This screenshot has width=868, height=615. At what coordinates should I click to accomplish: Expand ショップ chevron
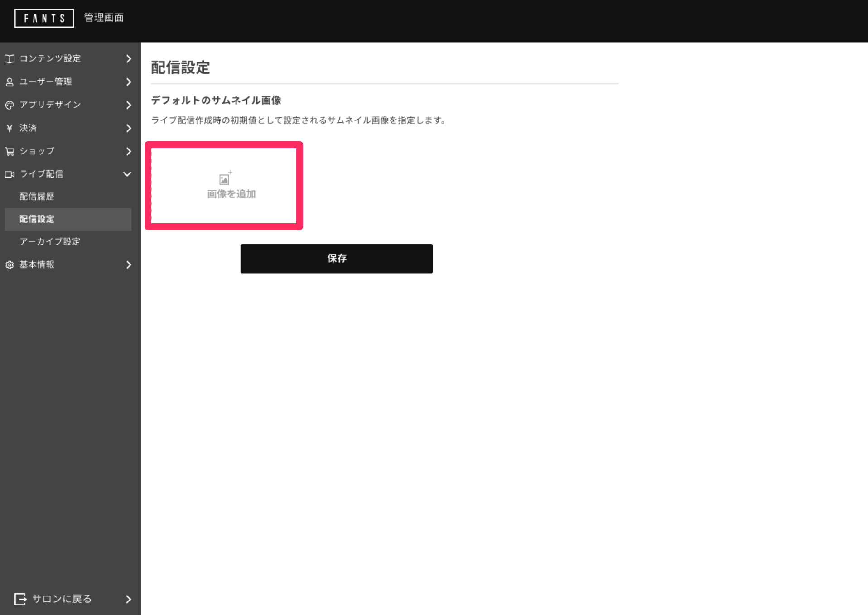[129, 151]
